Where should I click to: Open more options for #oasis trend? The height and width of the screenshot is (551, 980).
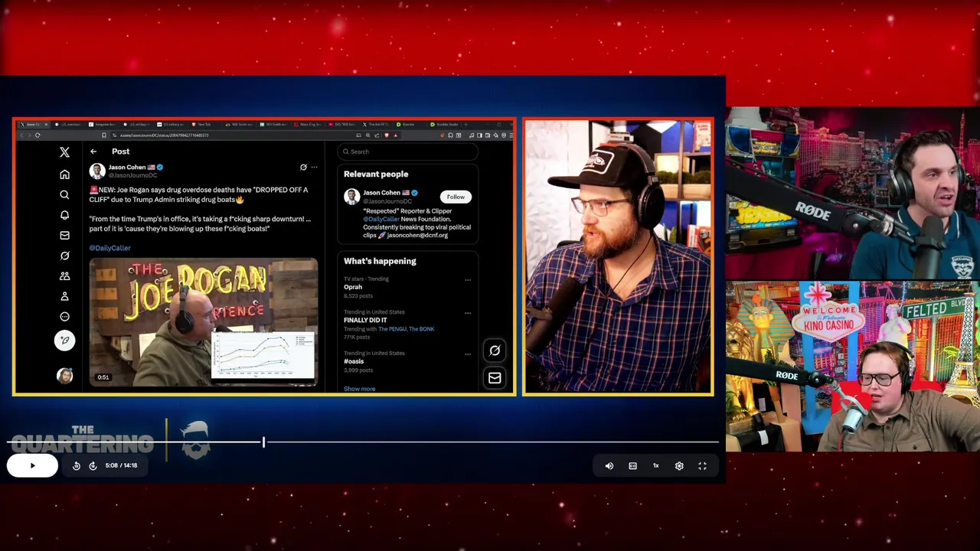tap(468, 354)
